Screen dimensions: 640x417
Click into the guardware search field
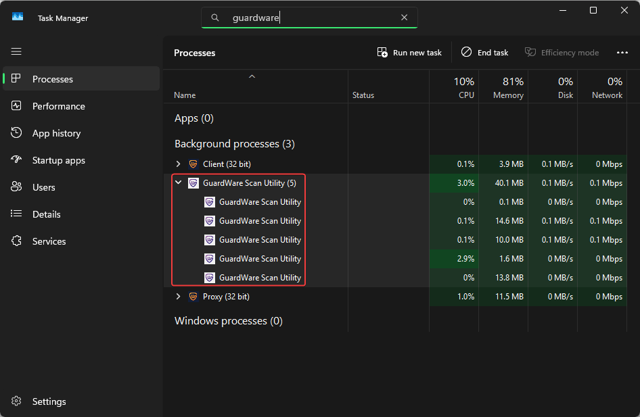coord(310,18)
